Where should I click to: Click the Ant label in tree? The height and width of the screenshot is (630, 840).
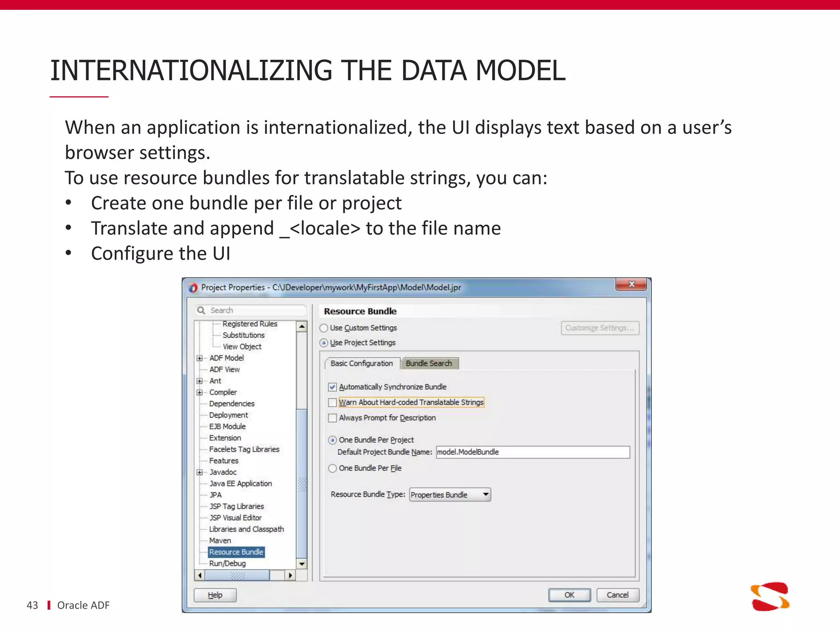click(215, 381)
